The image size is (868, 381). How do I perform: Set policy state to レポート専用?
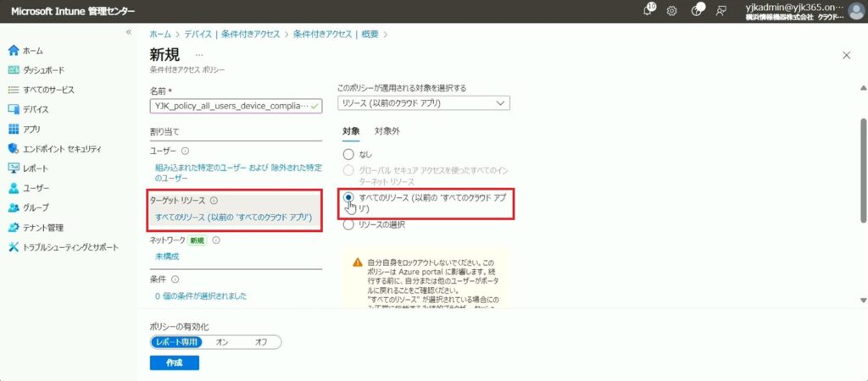[176, 342]
